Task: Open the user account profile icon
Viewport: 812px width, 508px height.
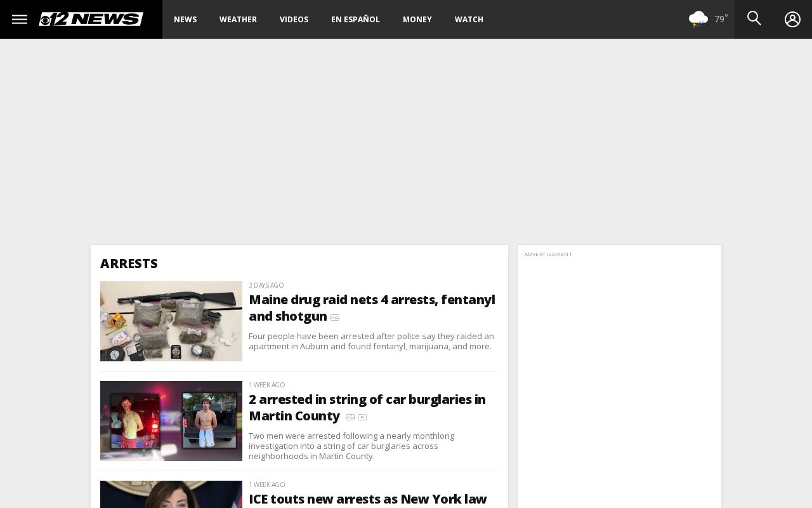Action: tap(792, 19)
